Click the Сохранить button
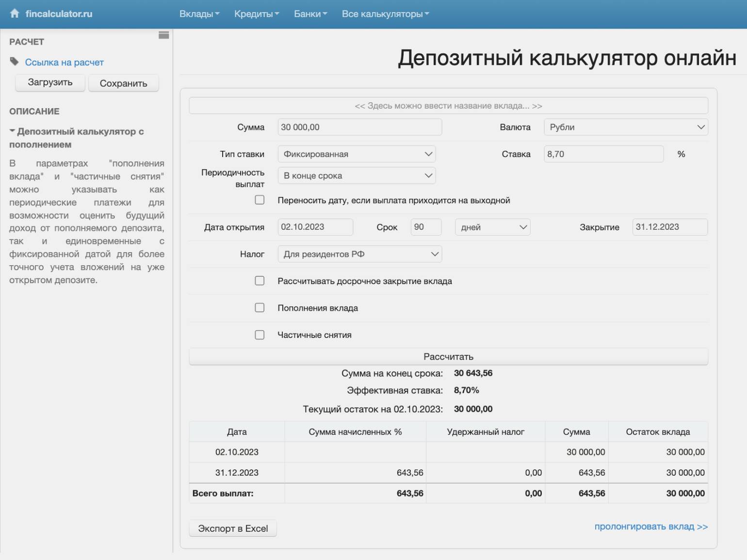The image size is (747, 560). pos(123,83)
